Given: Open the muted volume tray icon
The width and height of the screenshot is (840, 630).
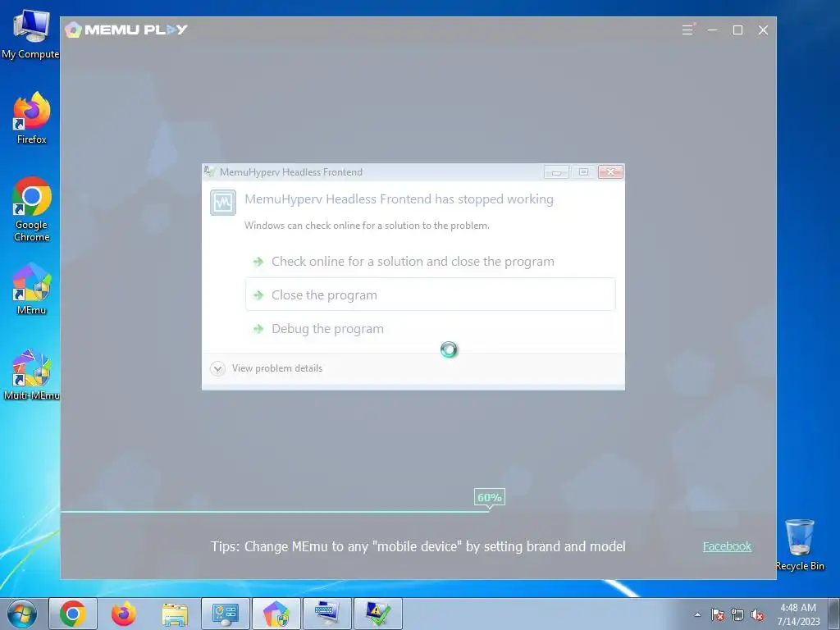Looking at the screenshot, I should coord(757,614).
